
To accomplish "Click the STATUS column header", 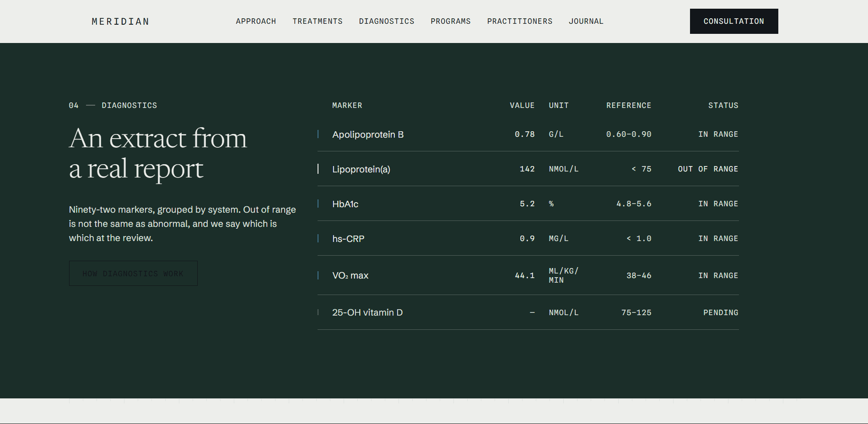I will [x=723, y=106].
